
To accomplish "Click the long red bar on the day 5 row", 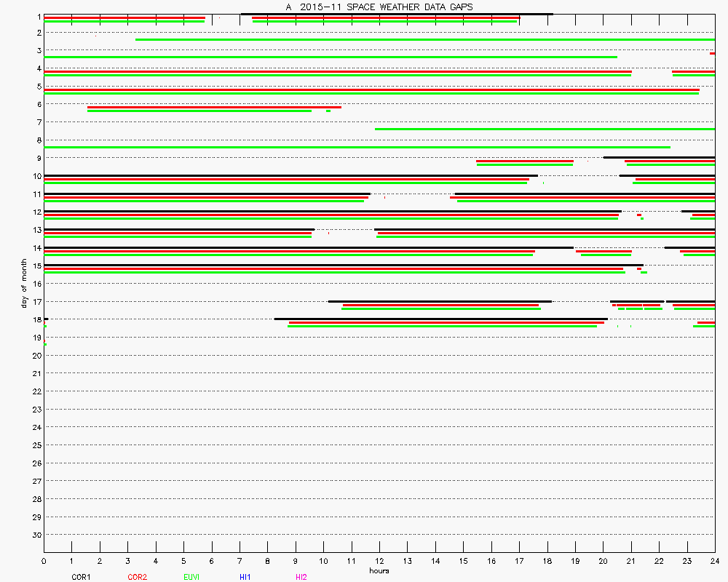I will [371, 89].
